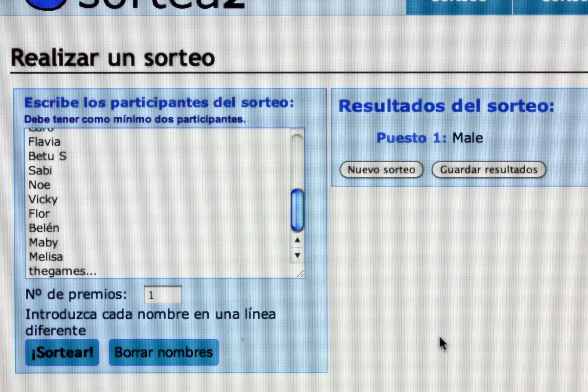588x392 pixels.
Task: Start a Nuevo sorteo
Action: [x=381, y=170]
